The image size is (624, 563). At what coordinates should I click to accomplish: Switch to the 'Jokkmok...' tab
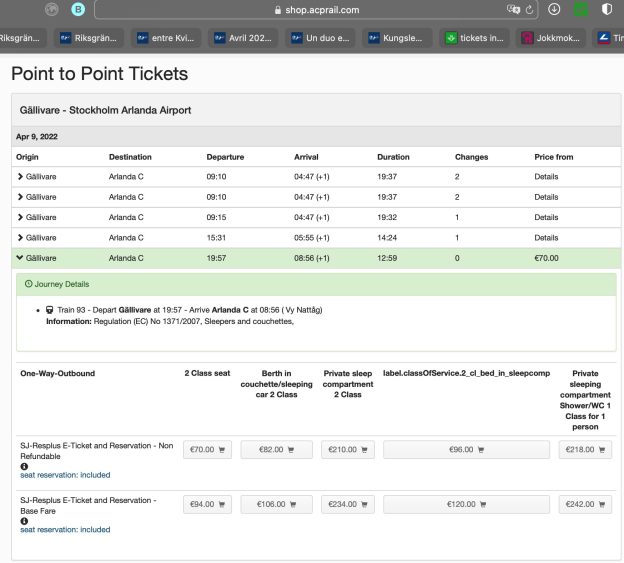point(552,38)
